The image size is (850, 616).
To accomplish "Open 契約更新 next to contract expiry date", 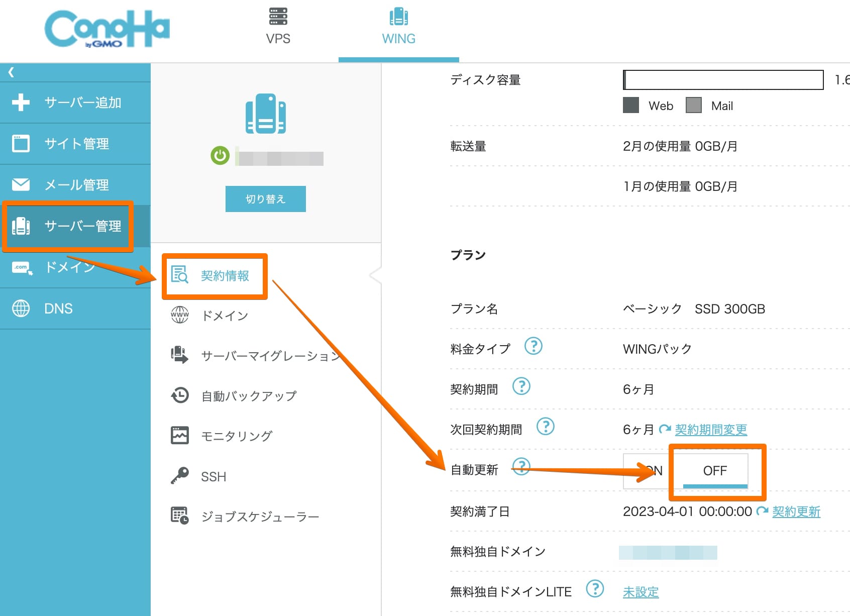I will point(796,512).
